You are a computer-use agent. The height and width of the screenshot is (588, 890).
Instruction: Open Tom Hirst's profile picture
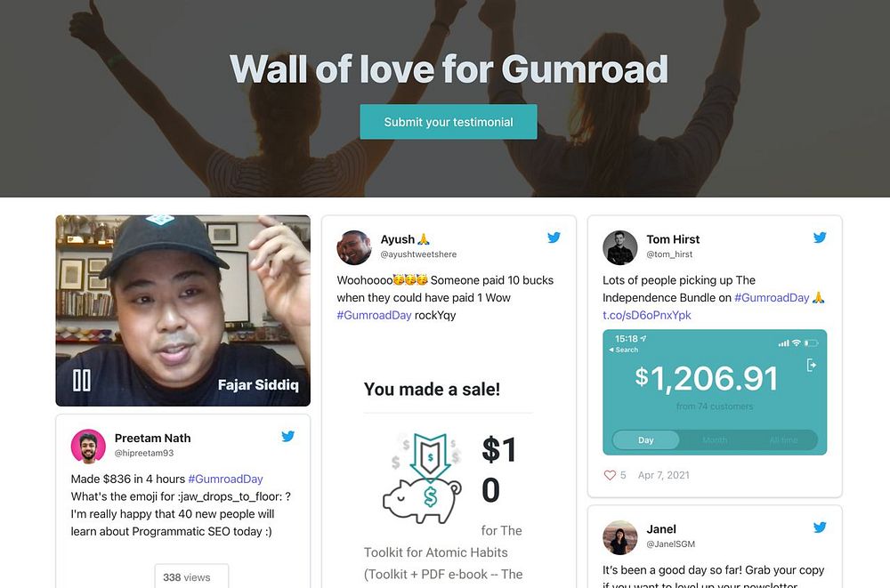pyautogui.click(x=619, y=247)
